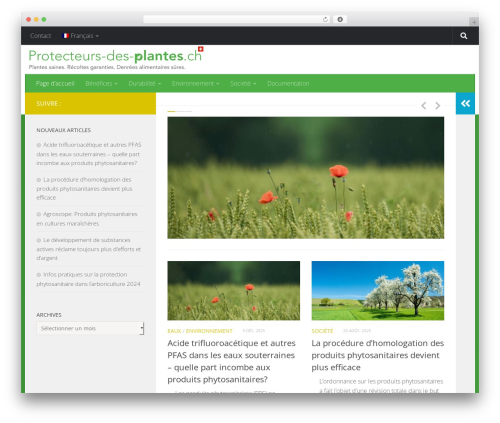
Task: Open the Français language dropdown
Action: coord(80,36)
